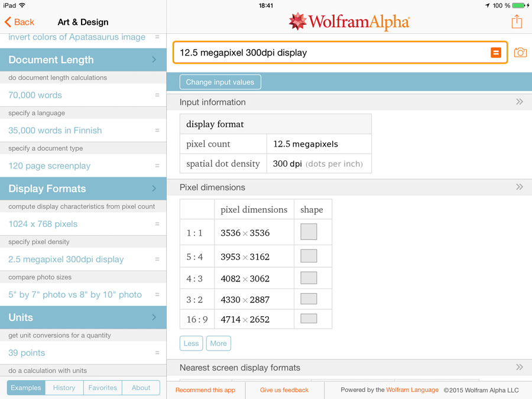
Task: Expand the Display Formats category
Action: (x=83, y=189)
